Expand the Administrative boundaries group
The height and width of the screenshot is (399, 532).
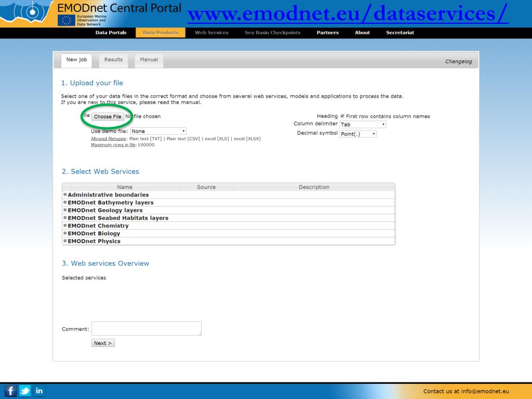pos(65,195)
